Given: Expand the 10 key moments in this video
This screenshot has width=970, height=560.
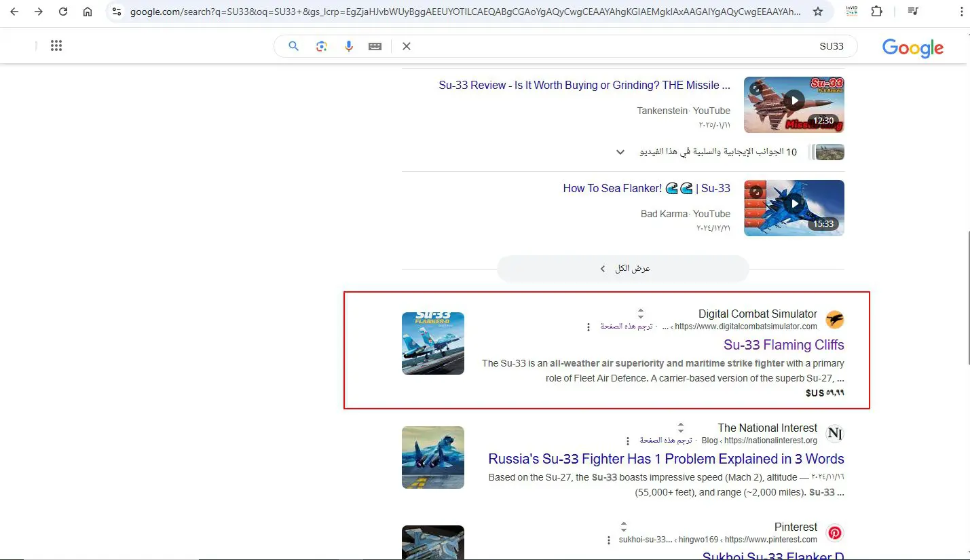Looking at the screenshot, I should tap(620, 152).
